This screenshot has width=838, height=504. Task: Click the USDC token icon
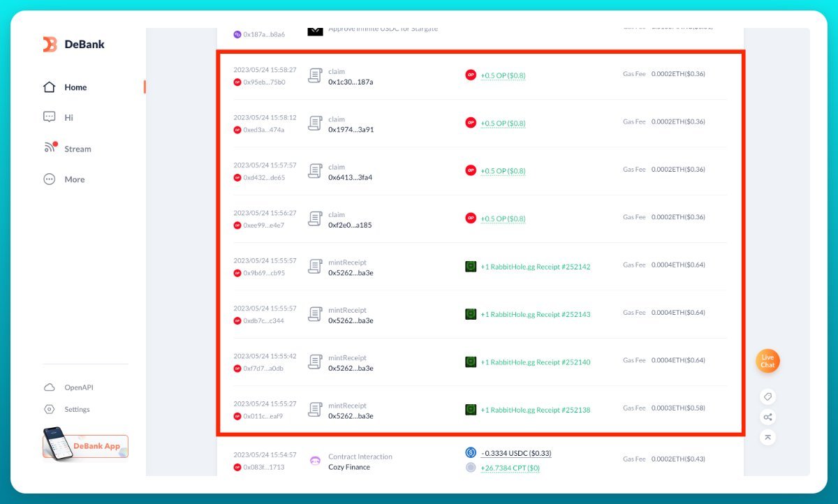coord(471,452)
